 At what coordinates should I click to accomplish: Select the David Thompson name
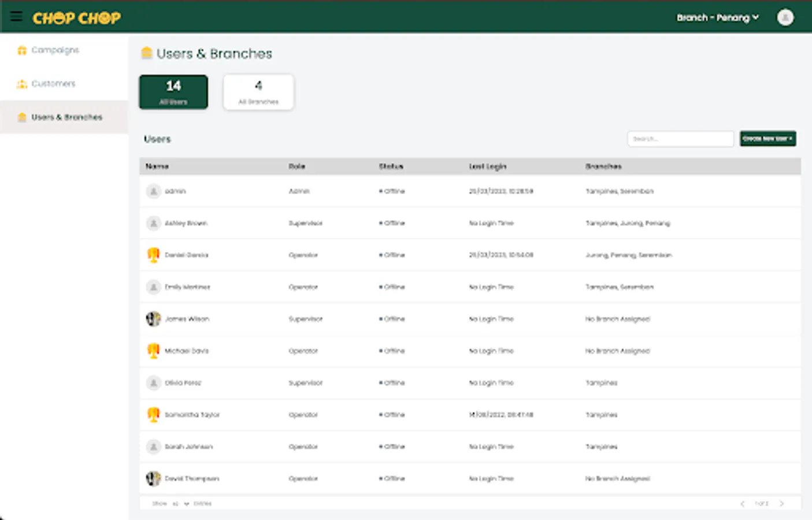click(x=192, y=478)
